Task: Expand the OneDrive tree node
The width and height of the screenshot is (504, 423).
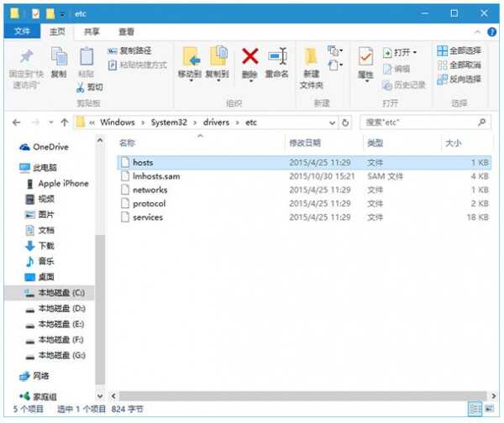Action: tap(10, 147)
